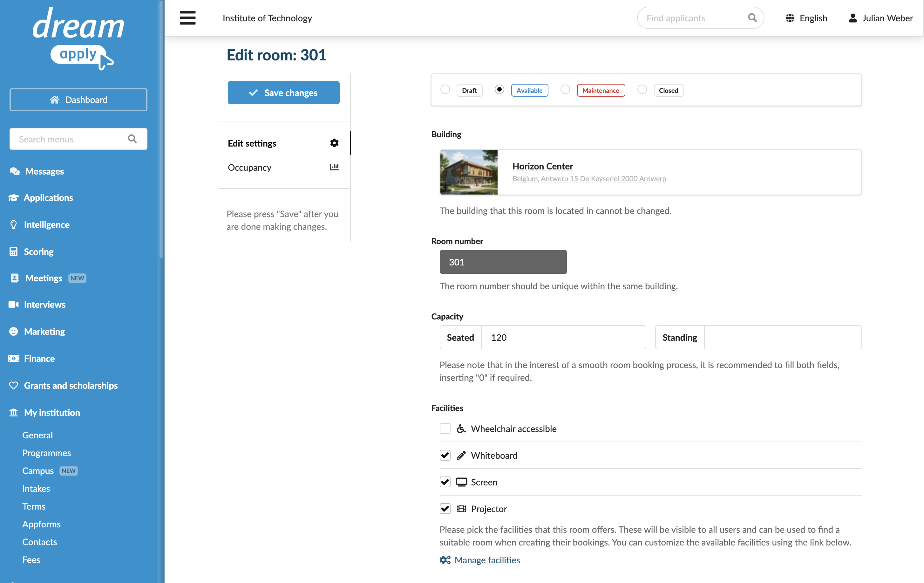Viewport: 924px width, 583px height.
Task: Open the Programmes submenu item
Action: [x=46, y=453]
